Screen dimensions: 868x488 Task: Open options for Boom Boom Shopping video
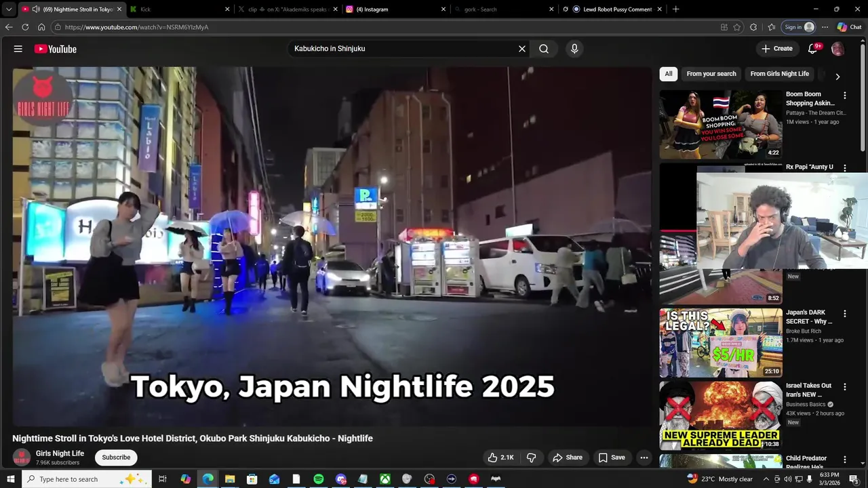coord(845,96)
